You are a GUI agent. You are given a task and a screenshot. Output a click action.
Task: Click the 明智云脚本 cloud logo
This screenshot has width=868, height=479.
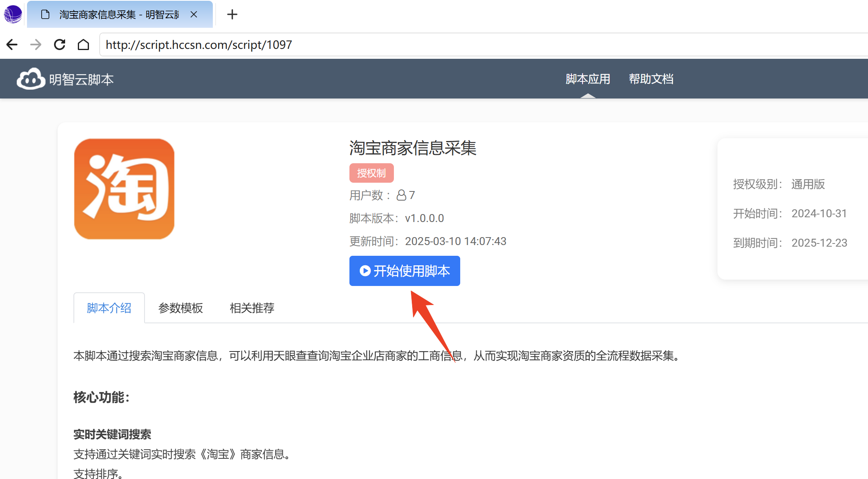31,79
